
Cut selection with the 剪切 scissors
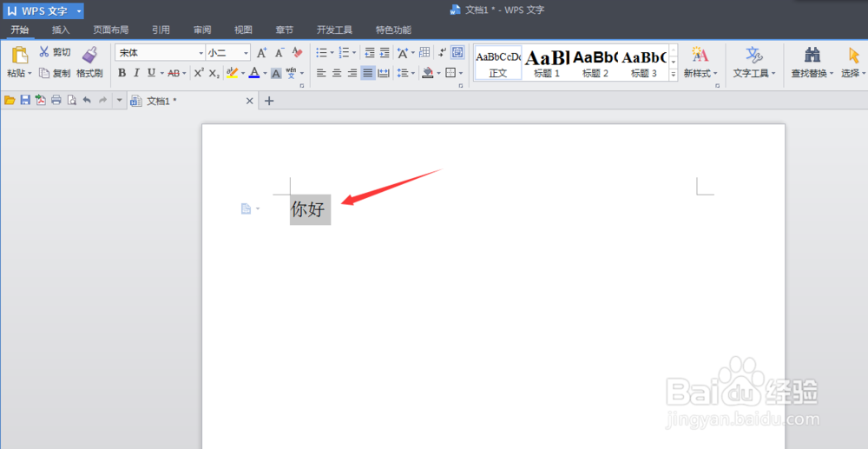click(x=54, y=52)
